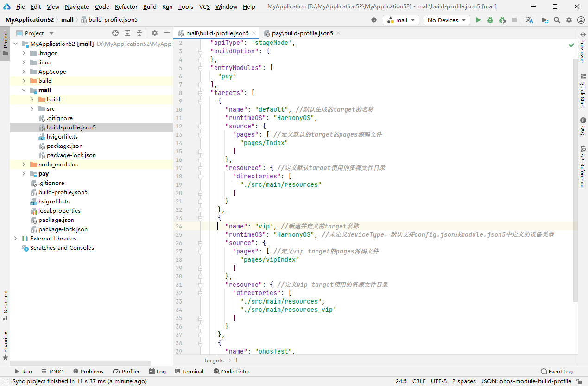Open the Refactor menu

126,6
